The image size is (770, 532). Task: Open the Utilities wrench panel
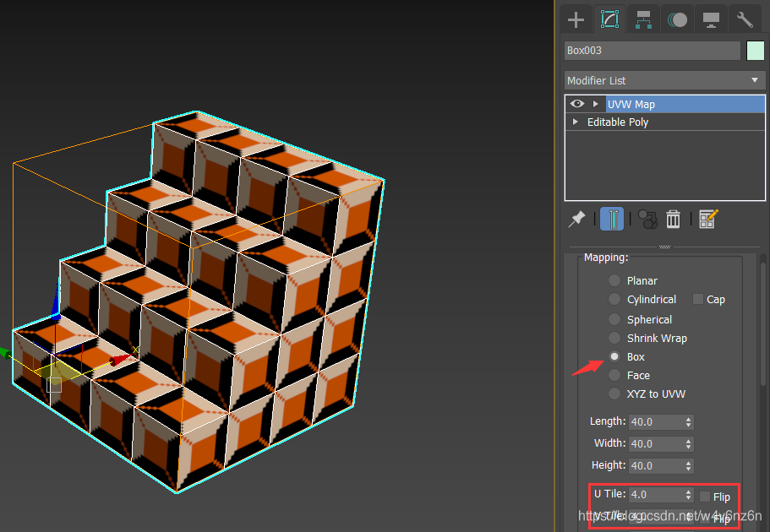click(745, 19)
